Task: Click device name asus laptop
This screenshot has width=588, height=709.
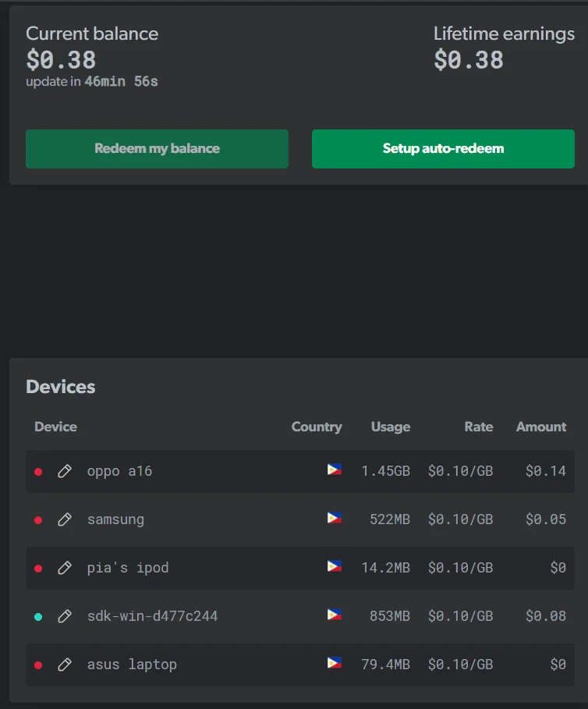Action: pos(132,665)
